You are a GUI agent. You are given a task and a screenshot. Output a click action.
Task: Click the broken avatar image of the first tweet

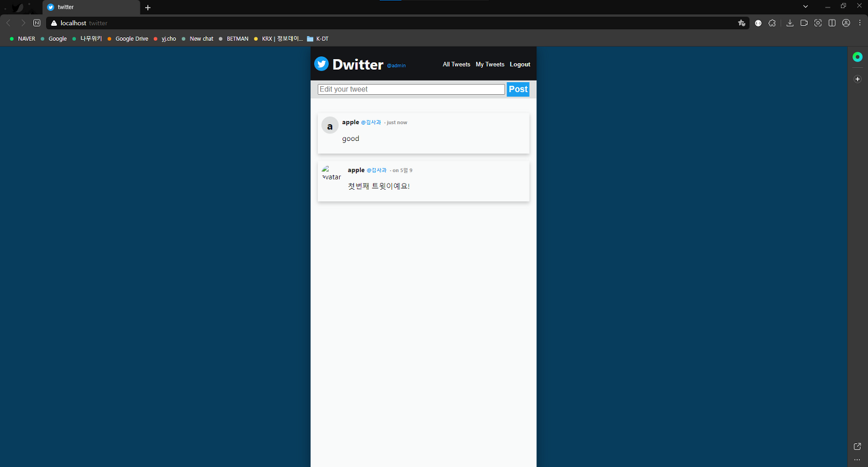(x=332, y=173)
